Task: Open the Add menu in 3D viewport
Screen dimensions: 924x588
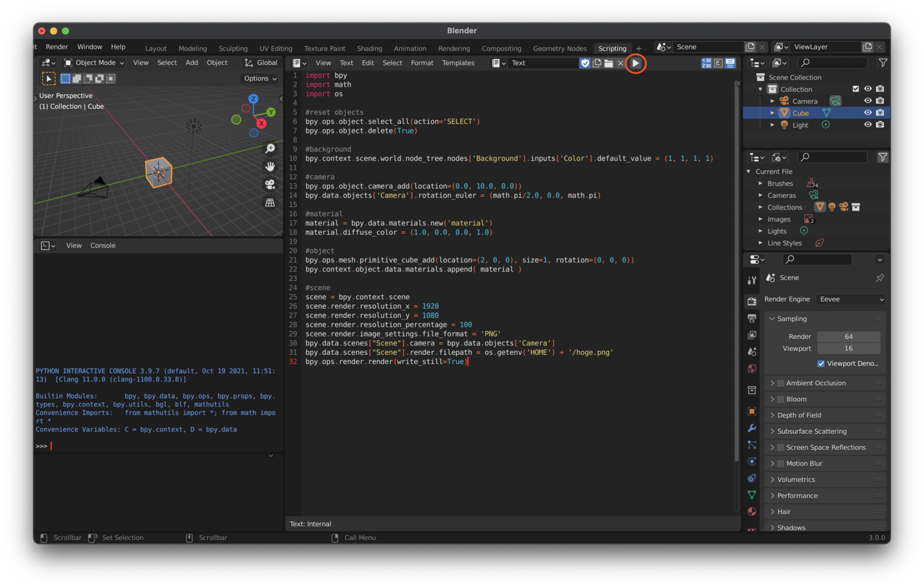Action: [x=192, y=63]
